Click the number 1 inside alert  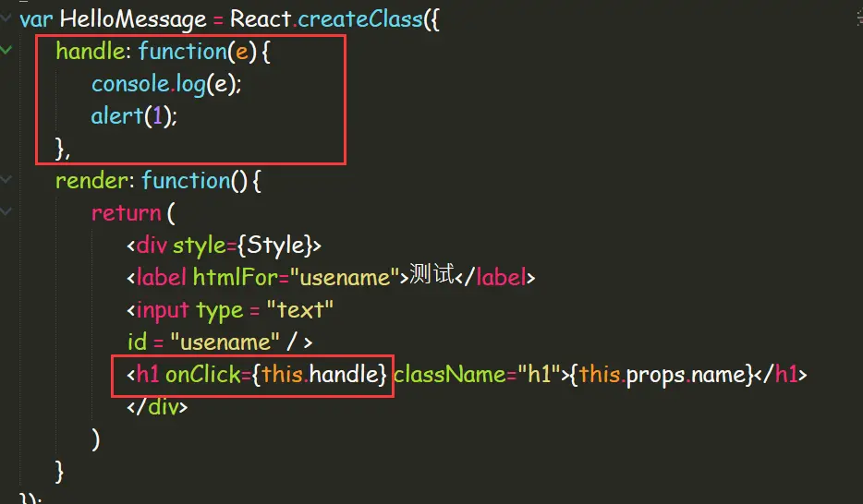tap(157, 116)
